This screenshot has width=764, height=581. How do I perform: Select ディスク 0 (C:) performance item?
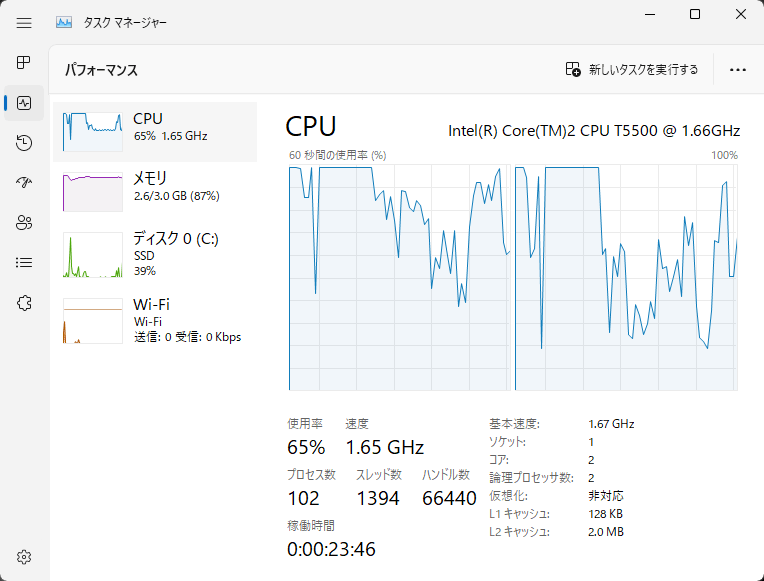coord(155,254)
